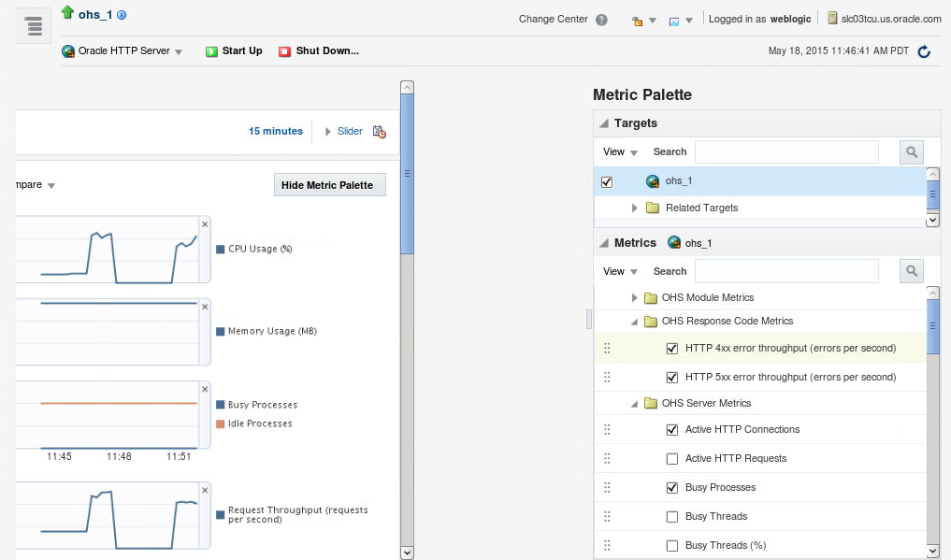Uncheck the Busy Processes metric
Image resolution: width=951 pixels, height=560 pixels.
672,488
